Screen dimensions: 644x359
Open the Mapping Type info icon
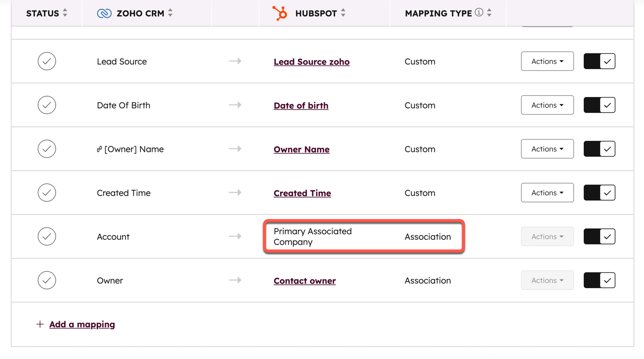[479, 12]
